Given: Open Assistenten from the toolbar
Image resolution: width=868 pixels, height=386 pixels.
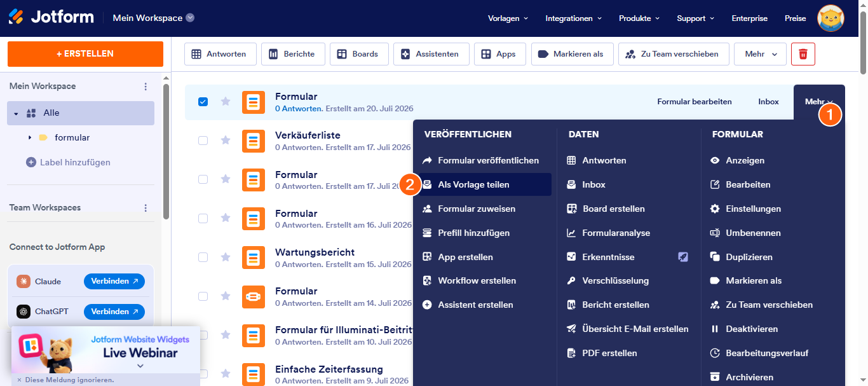Looking at the screenshot, I should [x=431, y=54].
